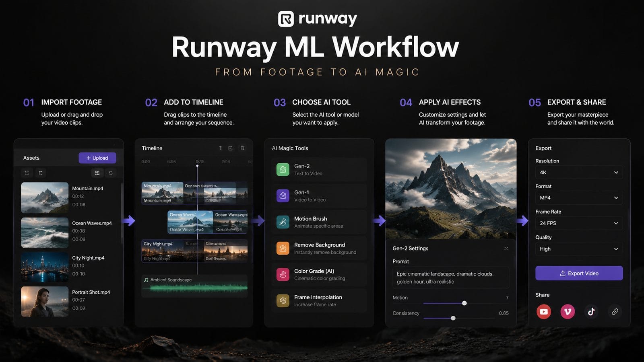The width and height of the screenshot is (644, 362).
Task: Click second icon in the Assets toolbar
Action: click(40, 173)
